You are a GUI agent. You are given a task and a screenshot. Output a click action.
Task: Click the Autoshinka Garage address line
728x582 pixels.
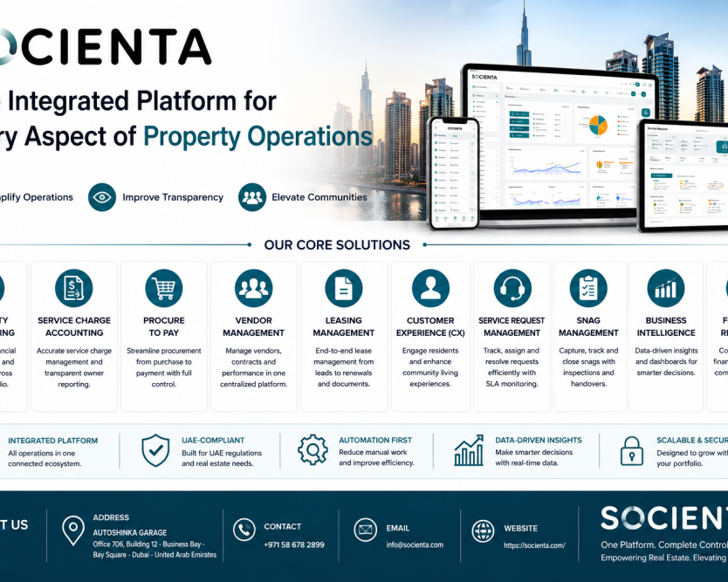[130, 533]
